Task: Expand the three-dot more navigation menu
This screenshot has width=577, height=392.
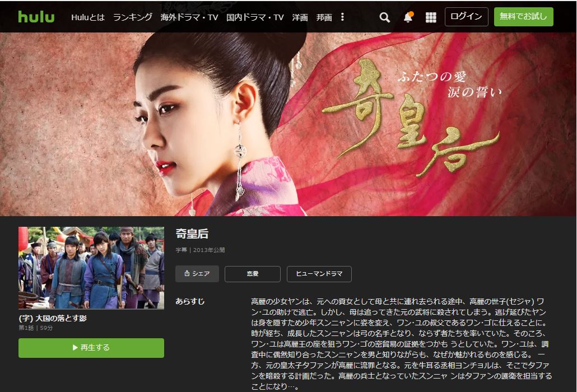Action: pos(343,17)
